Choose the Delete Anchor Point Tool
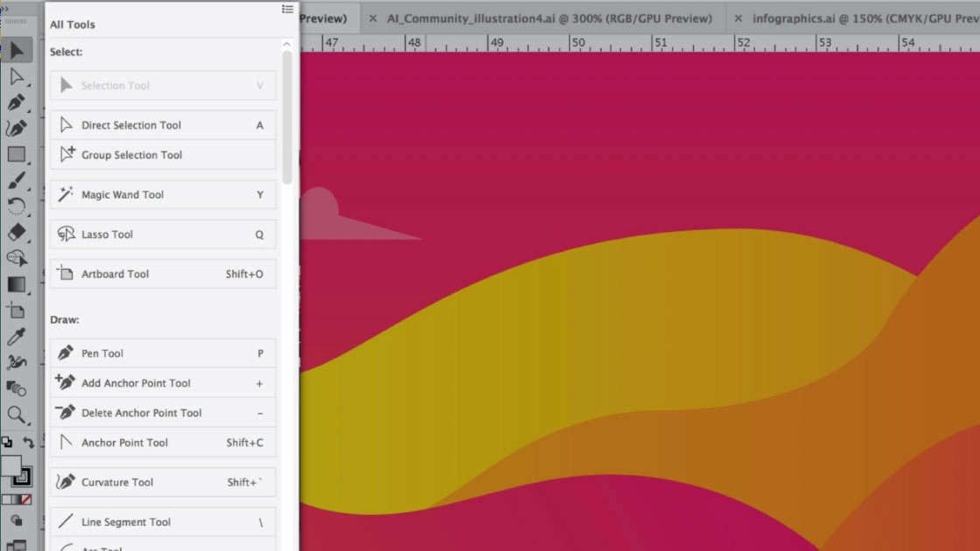 pos(163,412)
